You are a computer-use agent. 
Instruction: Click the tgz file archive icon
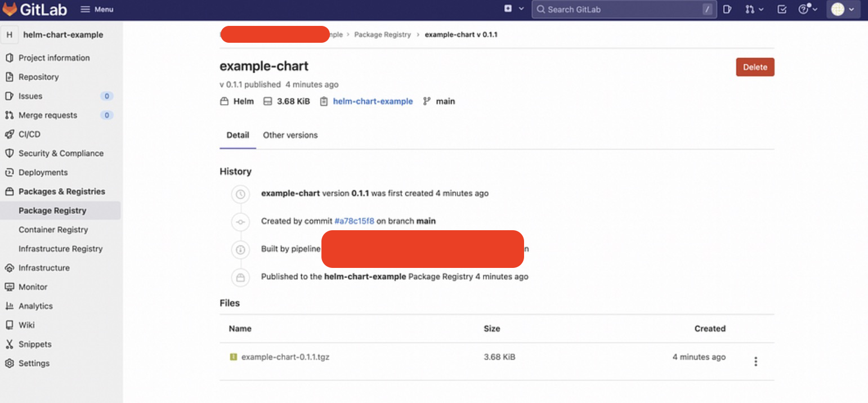[234, 357]
